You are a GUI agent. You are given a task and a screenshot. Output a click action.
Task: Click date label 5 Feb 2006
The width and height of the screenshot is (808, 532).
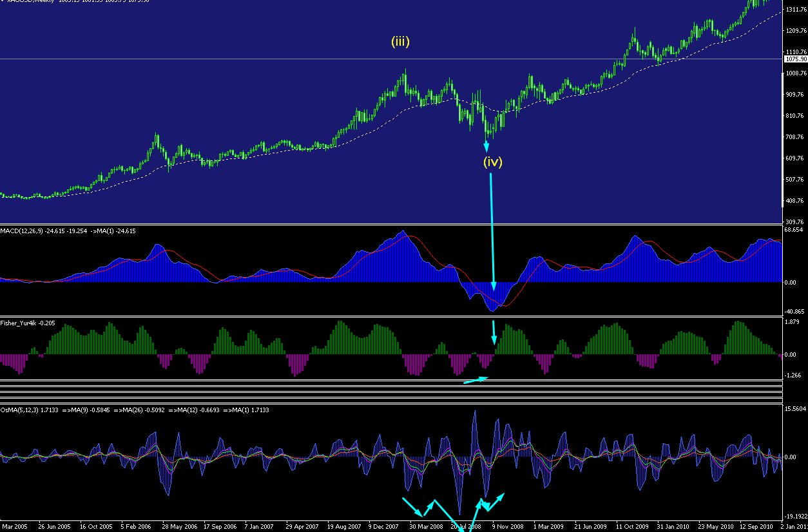(x=137, y=527)
